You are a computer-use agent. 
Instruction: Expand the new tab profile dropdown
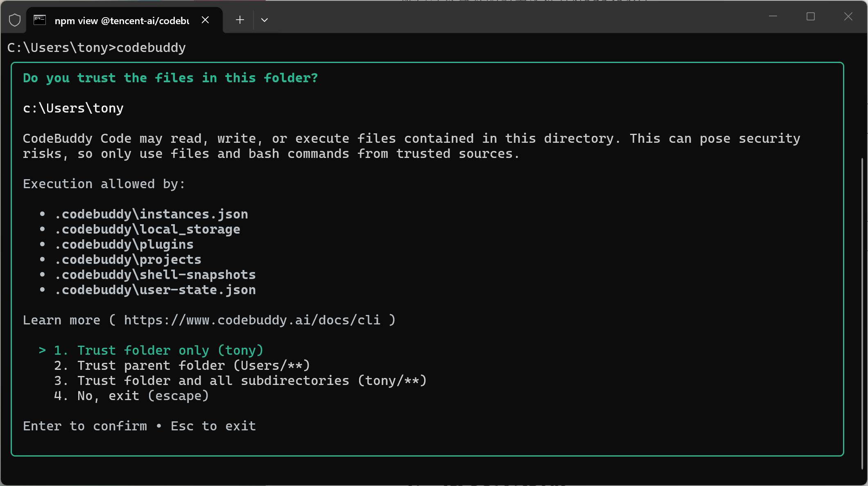pos(264,20)
